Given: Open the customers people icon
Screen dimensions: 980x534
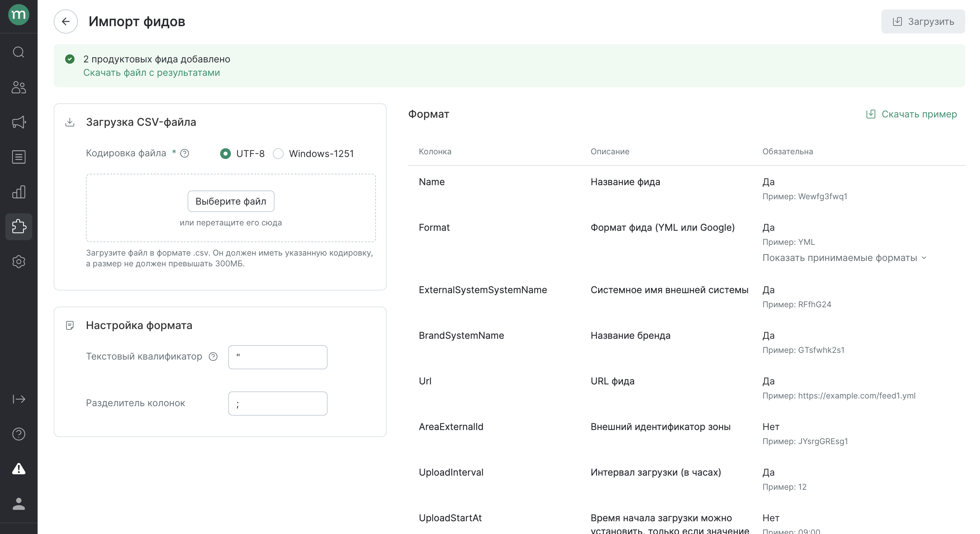Looking at the screenshot, I should coord(19,87).
